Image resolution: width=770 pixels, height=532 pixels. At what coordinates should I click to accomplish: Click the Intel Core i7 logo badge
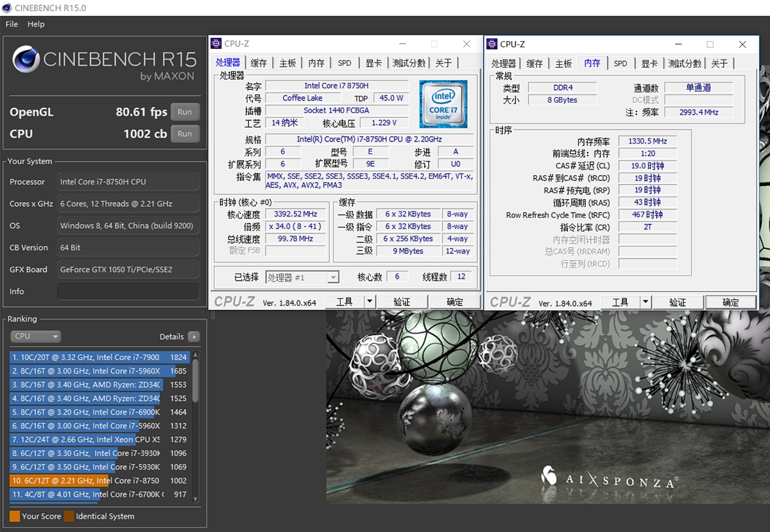coord(443,104)
